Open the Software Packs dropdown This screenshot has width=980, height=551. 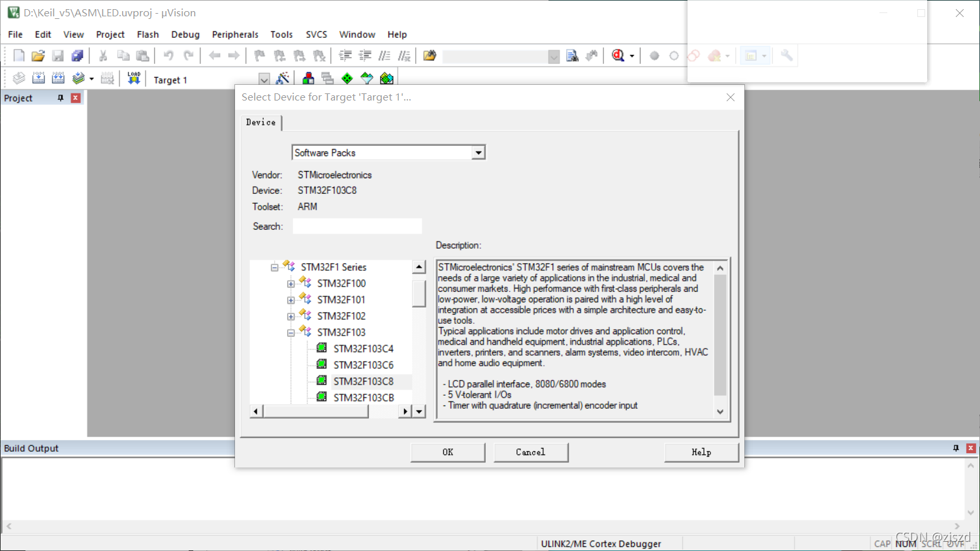click(x=479, y=153)
